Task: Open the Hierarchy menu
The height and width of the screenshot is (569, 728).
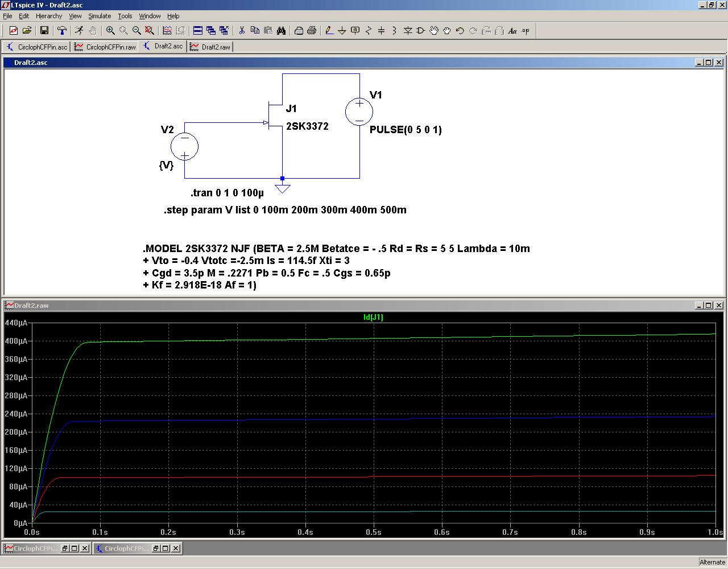Action: 49,16
